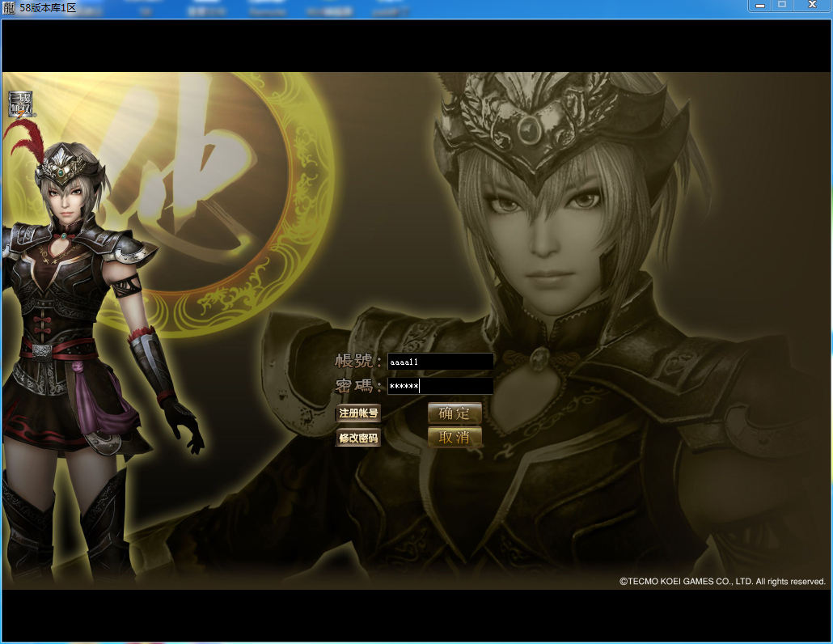Click the 58版本库1区 window title text
833x644 pixels.
(x=48, y=8)
